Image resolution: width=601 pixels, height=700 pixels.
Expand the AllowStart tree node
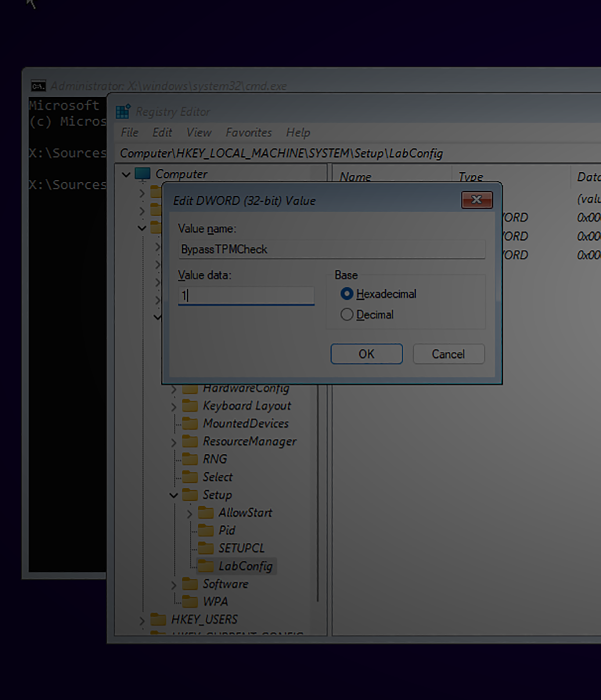click(190, 513)
